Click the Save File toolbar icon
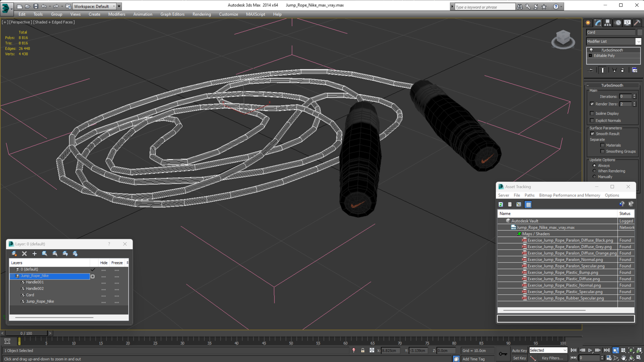 36,6
